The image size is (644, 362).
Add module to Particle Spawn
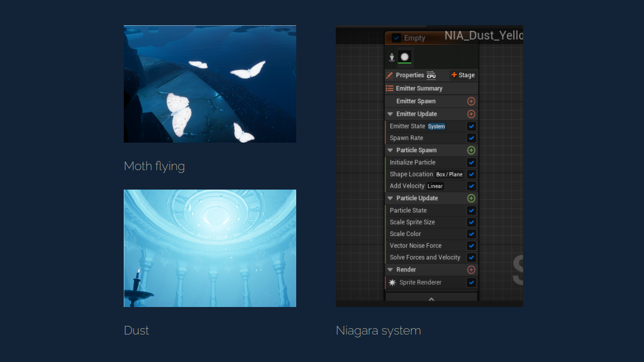pyautogui.click(x=471, y=150)
